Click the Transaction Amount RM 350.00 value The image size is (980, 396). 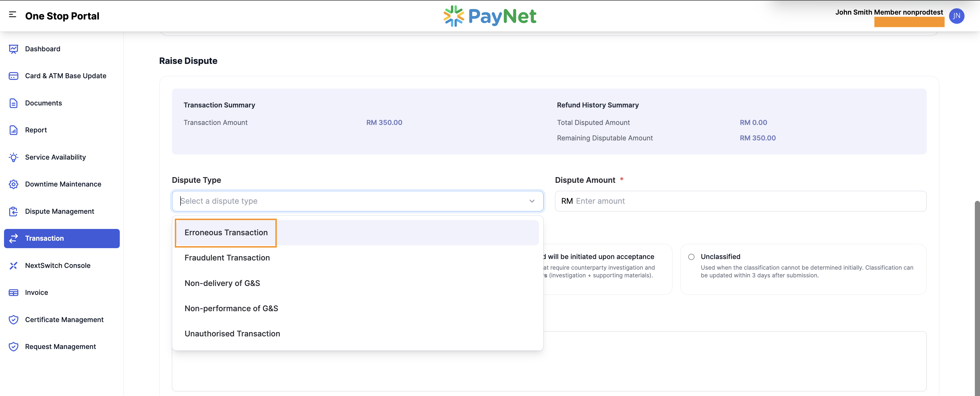(x=384, y=122)
